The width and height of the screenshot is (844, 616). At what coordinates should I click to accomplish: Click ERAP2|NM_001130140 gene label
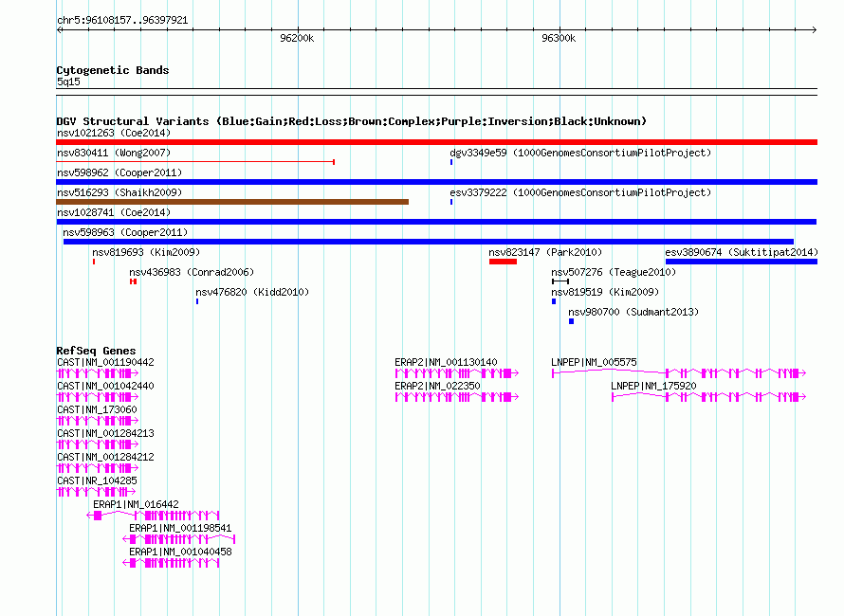pyautogui.click(x=446, y=362)
